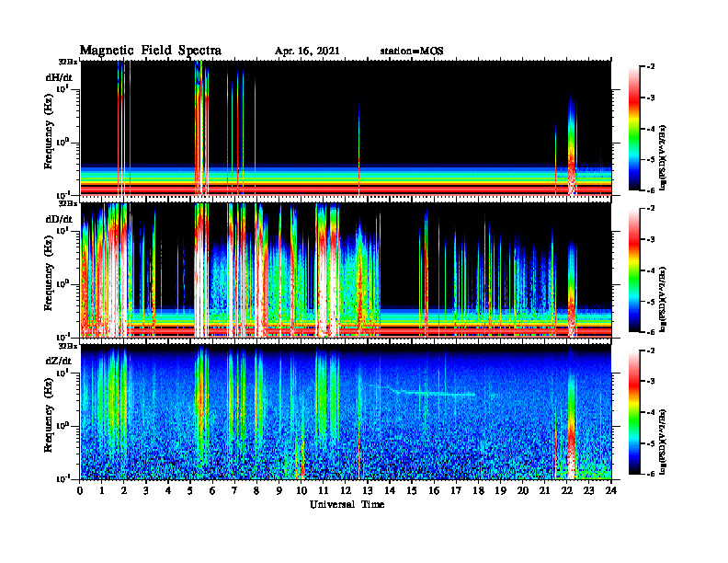Click hour tick label 5 on time axis

coord(190,490)
